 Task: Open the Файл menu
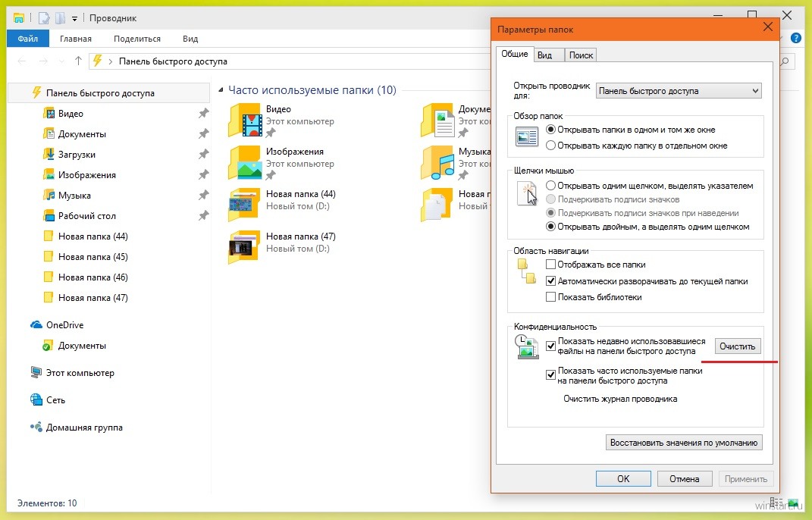pos(28,39)
